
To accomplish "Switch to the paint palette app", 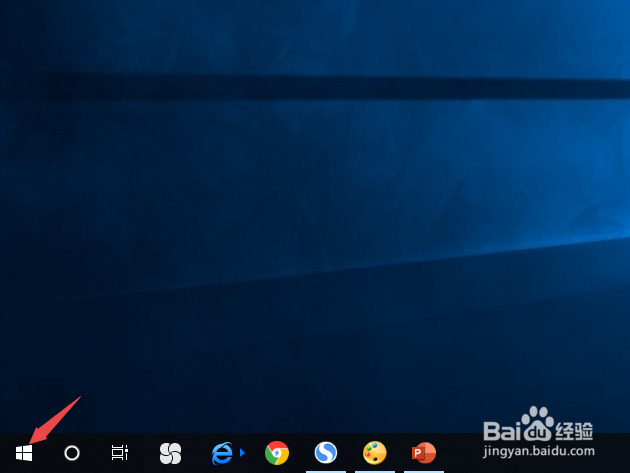I will pos(375,453).
